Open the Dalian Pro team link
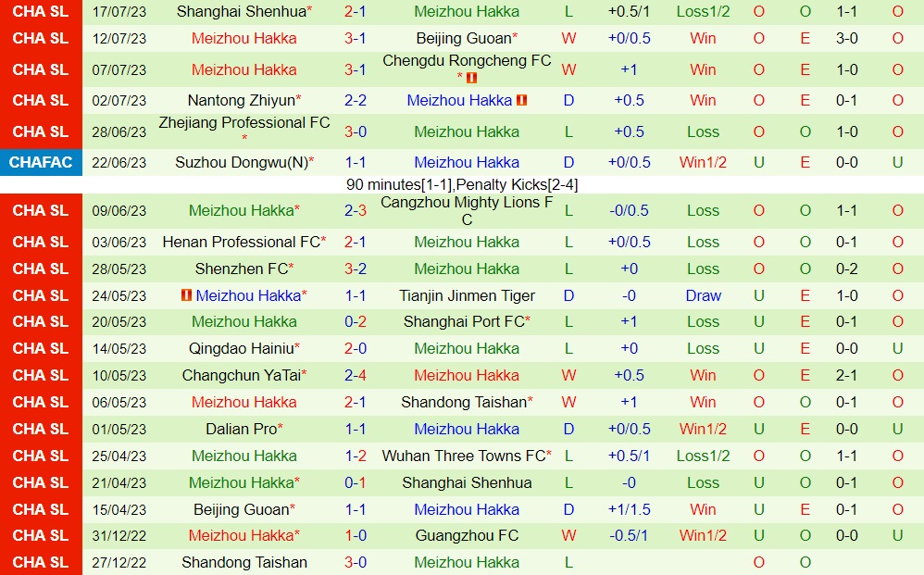 [x=241, y=429]
